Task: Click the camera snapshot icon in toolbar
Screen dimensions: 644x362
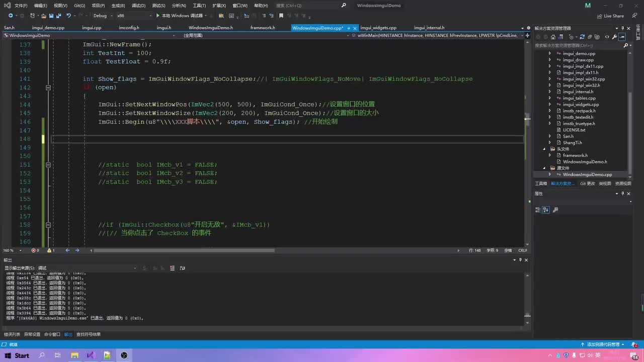Action: coord(231,16)
